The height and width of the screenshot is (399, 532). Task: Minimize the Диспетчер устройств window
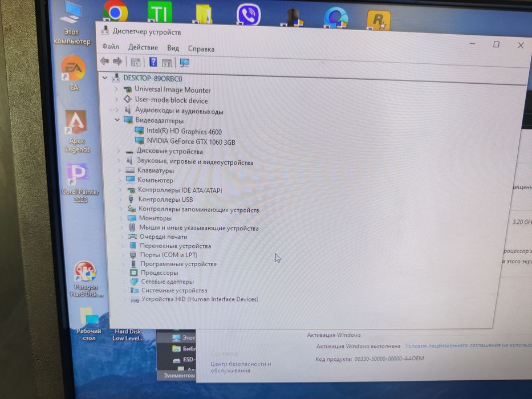pyautogui.click(x=472, y=44)
